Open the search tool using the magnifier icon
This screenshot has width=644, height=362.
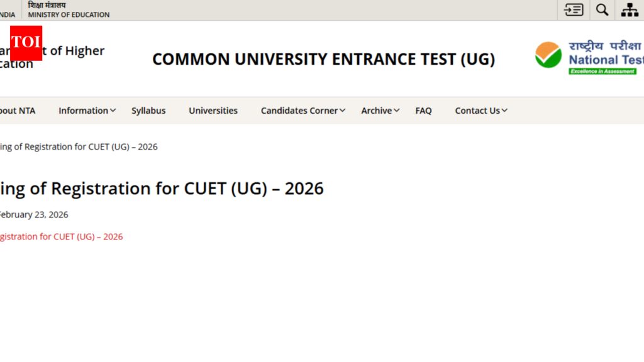[601, 9]
